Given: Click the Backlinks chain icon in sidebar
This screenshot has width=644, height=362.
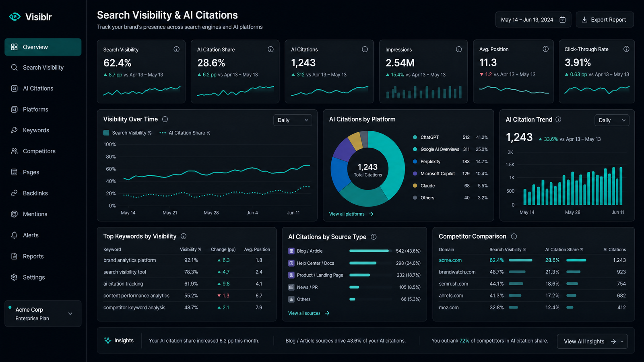Looking at the screenshot, I should point(14,193).
